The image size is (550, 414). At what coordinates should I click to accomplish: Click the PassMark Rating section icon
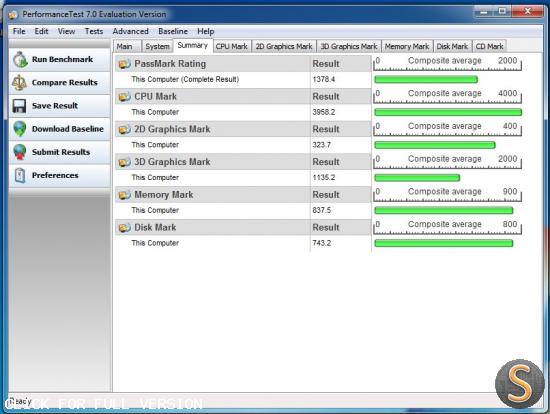[x=124, y=64]
